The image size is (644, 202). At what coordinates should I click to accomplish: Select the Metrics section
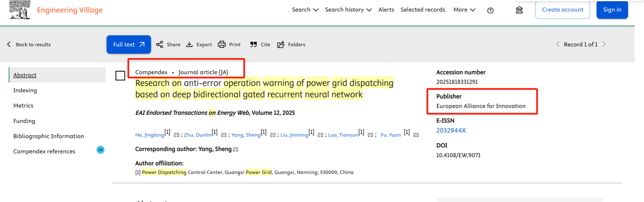point(23,105)
